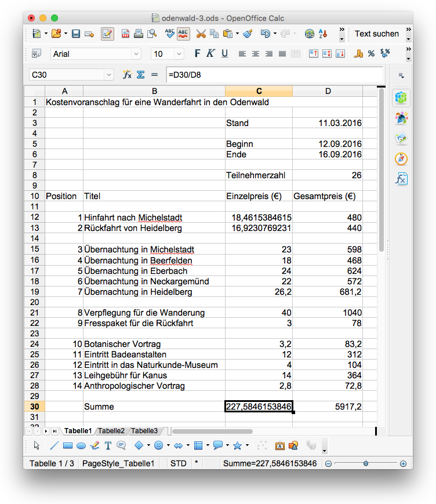The image size is (436, 504).
Task: Select the Rectangle drawing tool
Action: 67,445
